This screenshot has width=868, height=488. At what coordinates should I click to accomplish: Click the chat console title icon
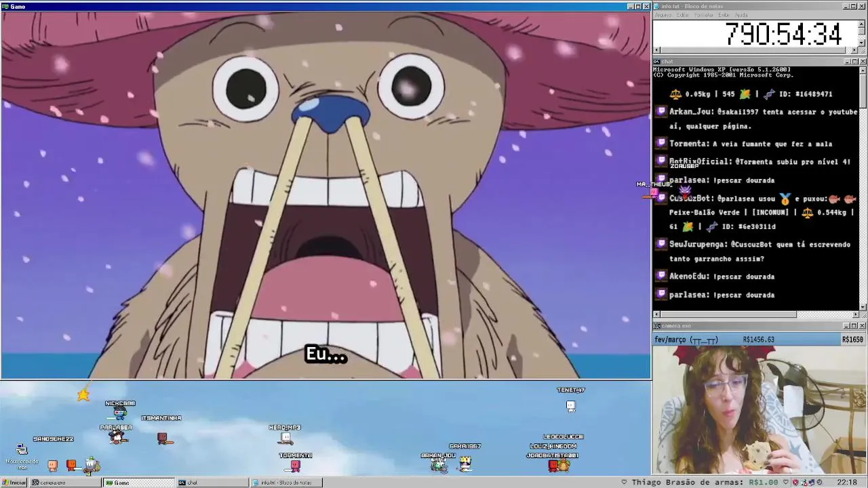(657, 61)
